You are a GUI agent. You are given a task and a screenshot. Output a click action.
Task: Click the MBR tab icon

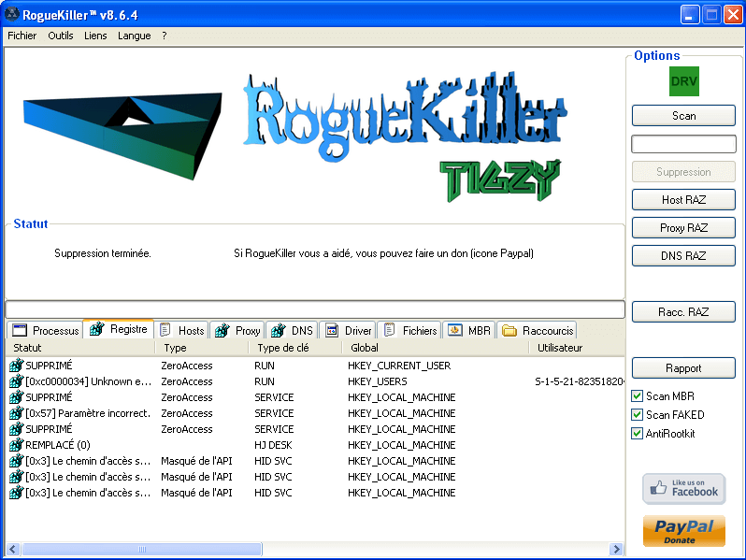pyautogui.click(x=455, y=330)
